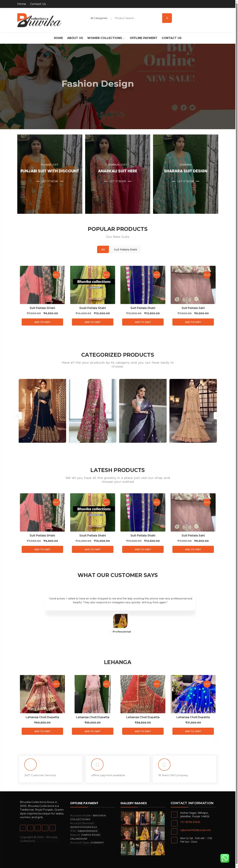Open first gallery image thumbnail in footer
This screenshot has height=868, width=238.
pos(128,818)
